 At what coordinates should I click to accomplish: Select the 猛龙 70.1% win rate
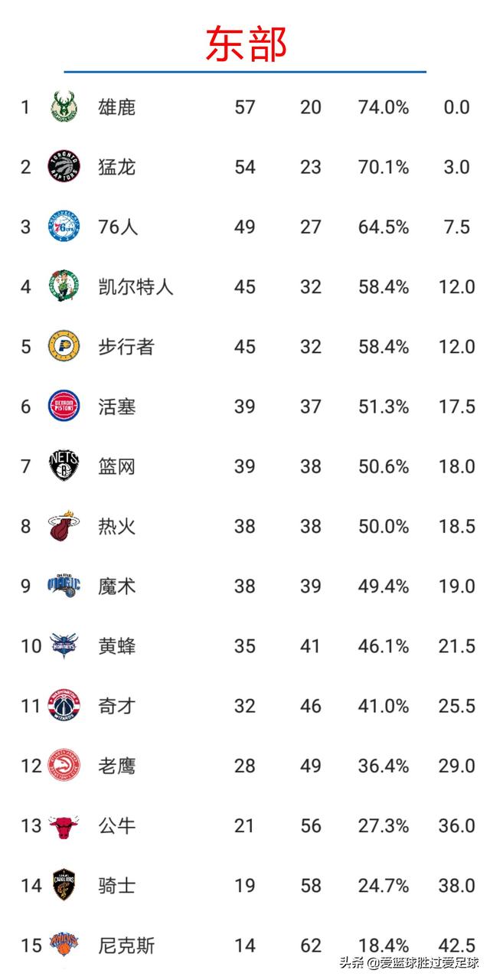click(384, 167)
